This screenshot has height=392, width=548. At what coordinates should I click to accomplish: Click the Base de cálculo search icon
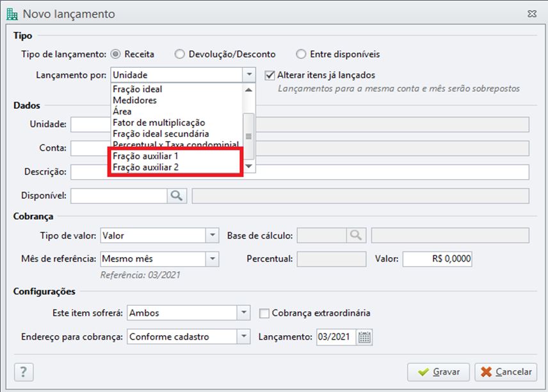[x=356, y=235]
